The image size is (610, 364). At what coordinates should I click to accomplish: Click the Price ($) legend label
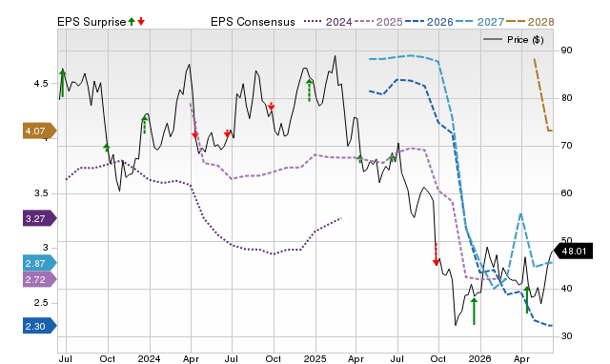point(525,40)
